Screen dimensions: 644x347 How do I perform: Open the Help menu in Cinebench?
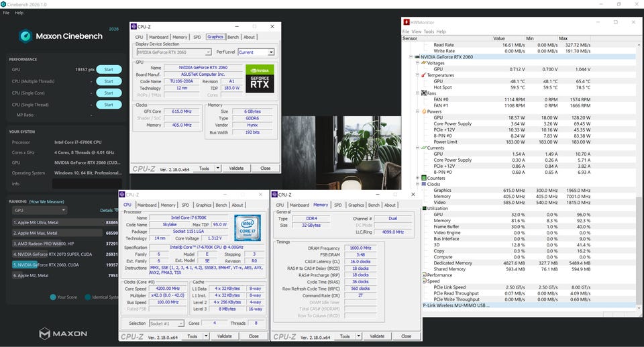click(x=19, y=13)
